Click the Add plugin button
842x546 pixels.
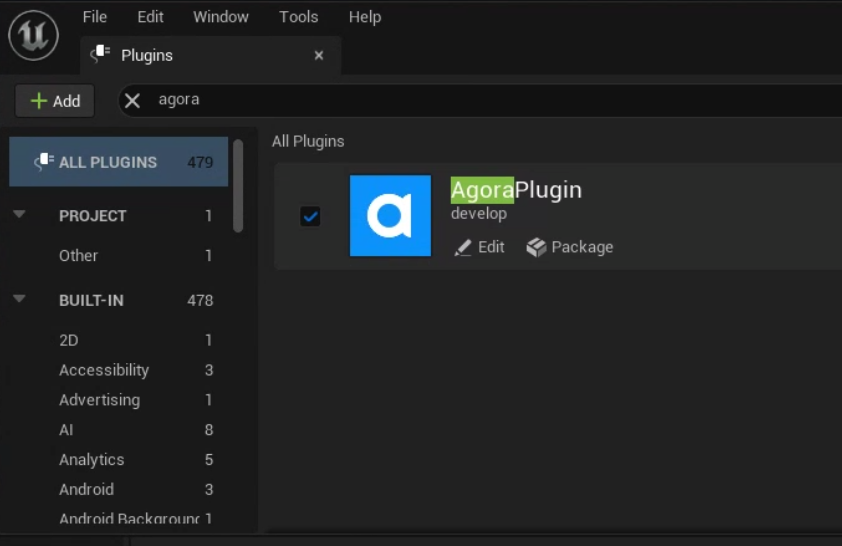point(55,101)
